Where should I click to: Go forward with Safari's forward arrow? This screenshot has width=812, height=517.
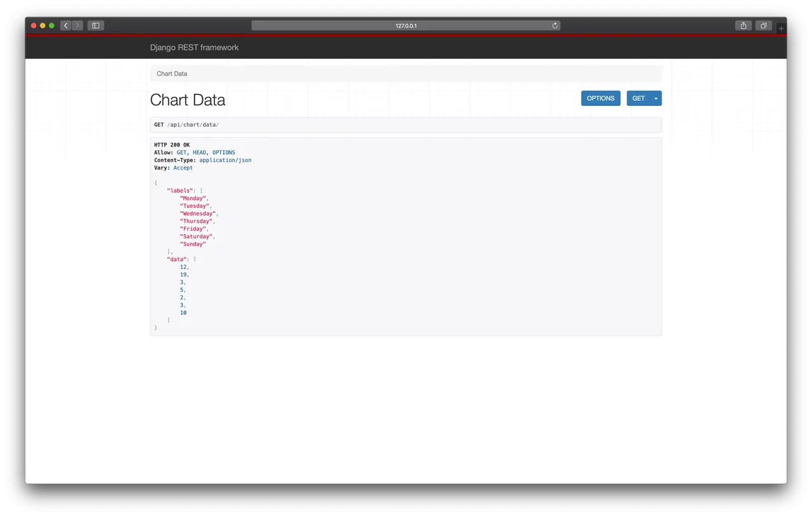pos(77,25)
